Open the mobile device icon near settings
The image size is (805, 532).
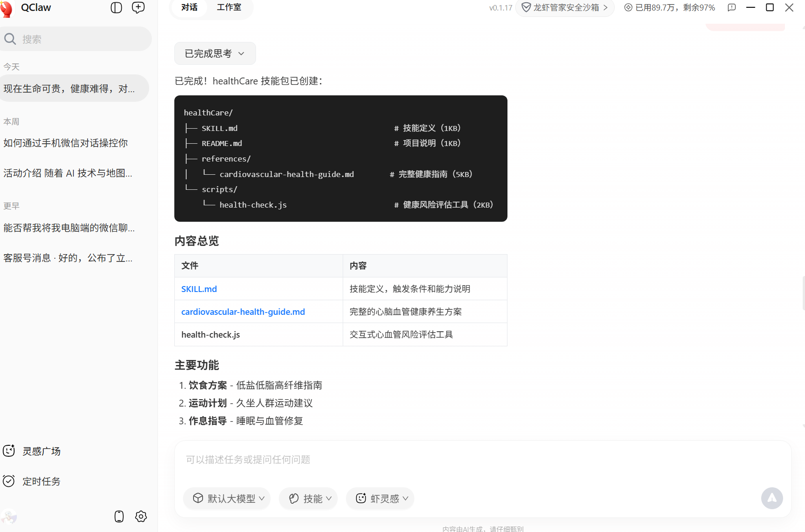pos(119,516)
